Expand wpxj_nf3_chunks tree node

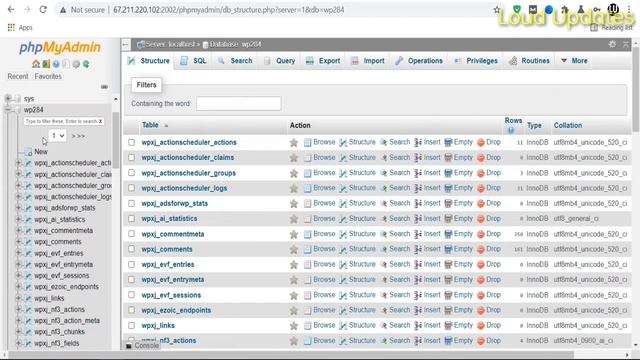coord(18,332)
